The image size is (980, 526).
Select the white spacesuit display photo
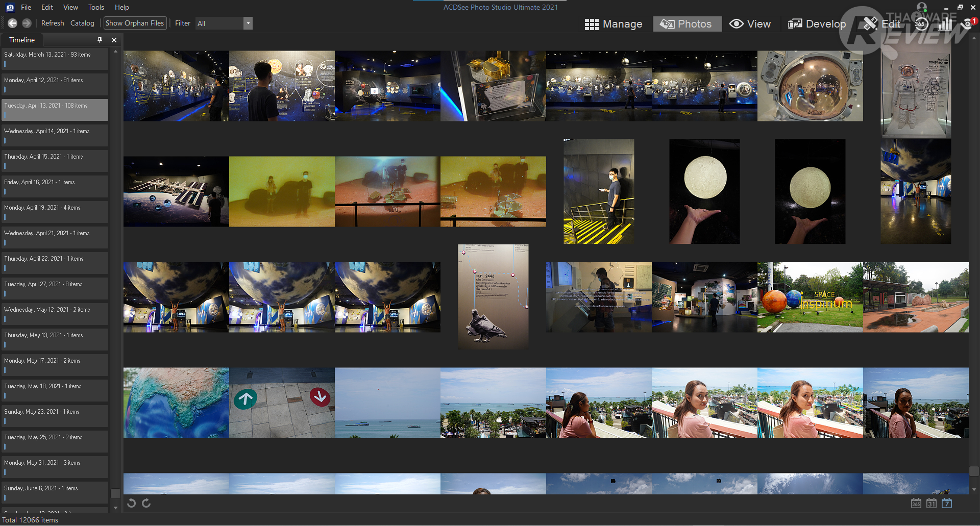tap(916, 86)
